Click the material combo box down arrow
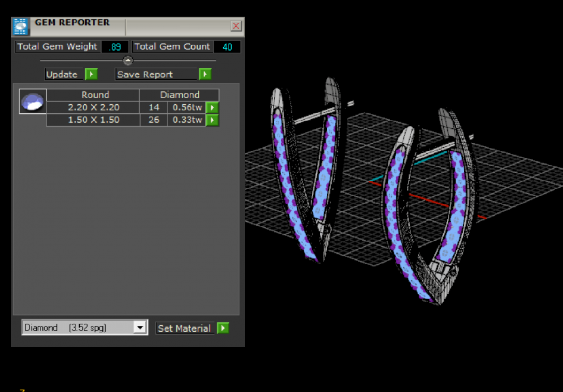The image size is (563, 392). coord(140,328)
